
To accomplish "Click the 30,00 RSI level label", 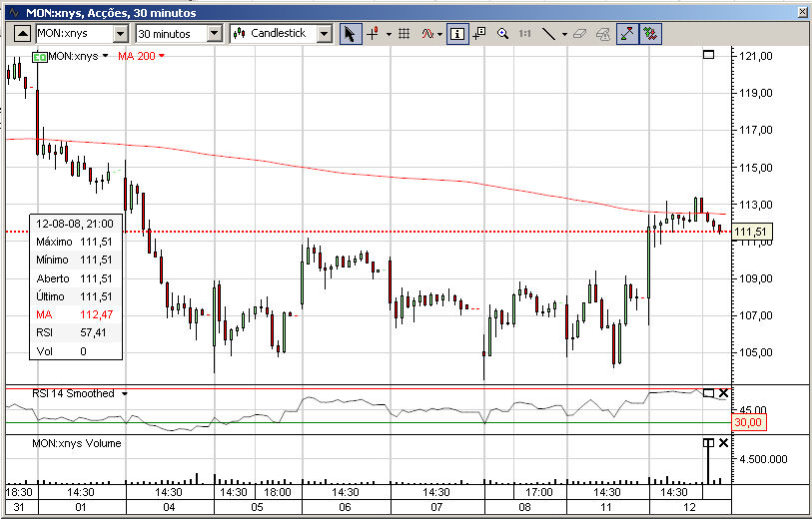I will [748, 422].
